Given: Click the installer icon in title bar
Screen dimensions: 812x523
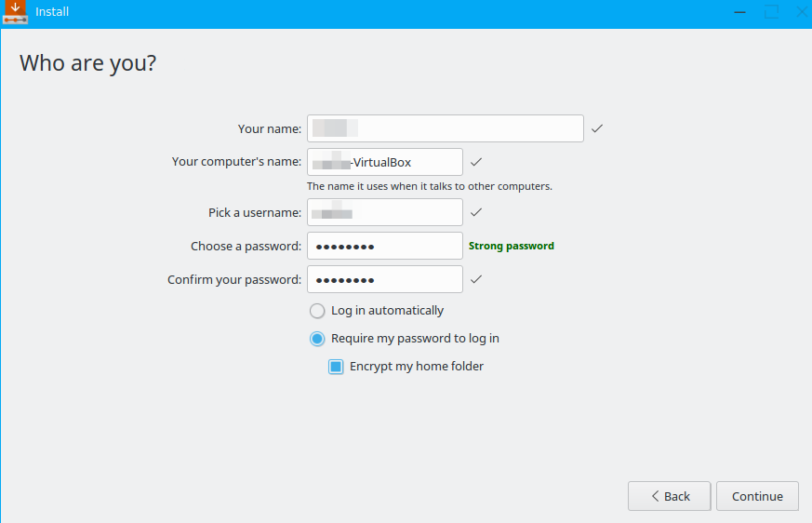Looking at the screenshot, I should (14, 12).
